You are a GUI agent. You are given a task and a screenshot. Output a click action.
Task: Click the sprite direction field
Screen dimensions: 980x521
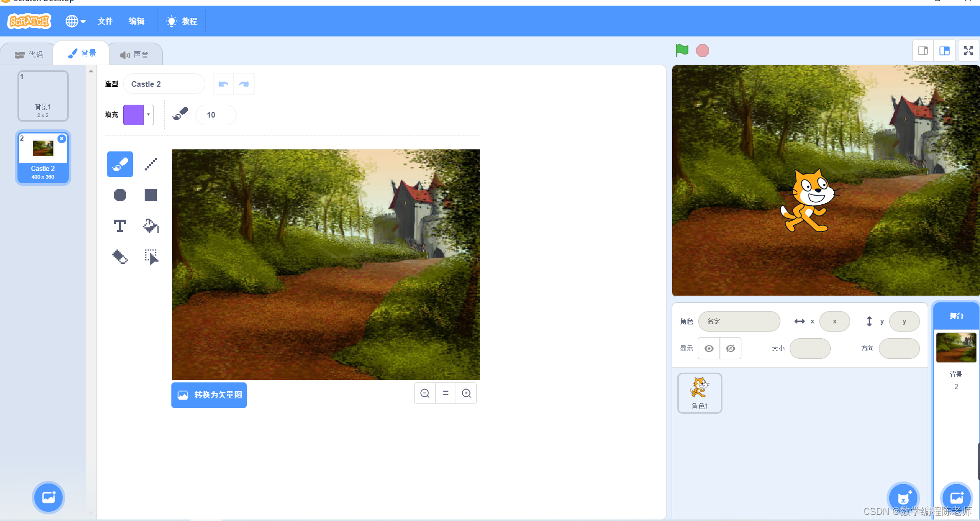(899, 349)
